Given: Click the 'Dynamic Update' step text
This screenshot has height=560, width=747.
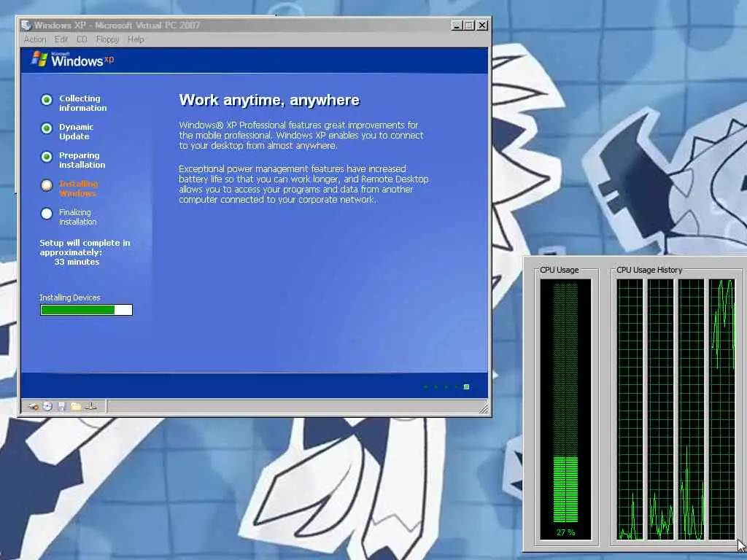Looking at the screenshot, I should (x=76, y=131).
